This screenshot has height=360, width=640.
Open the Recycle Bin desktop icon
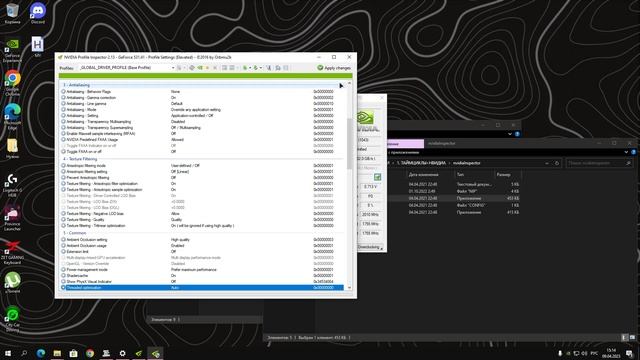pos(12,13)
